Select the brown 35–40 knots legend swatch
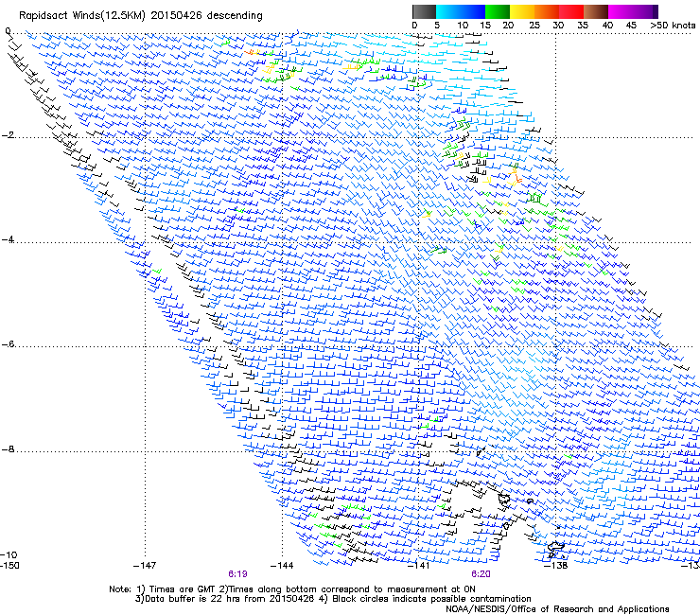 [x=596, y=11]
